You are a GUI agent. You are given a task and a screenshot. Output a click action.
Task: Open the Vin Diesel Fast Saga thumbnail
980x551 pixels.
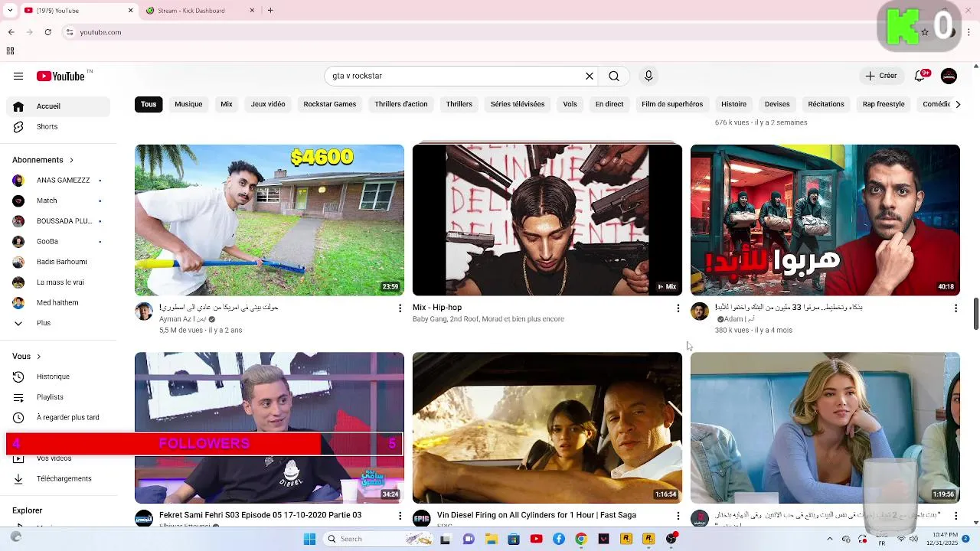(x=547, y=428)
